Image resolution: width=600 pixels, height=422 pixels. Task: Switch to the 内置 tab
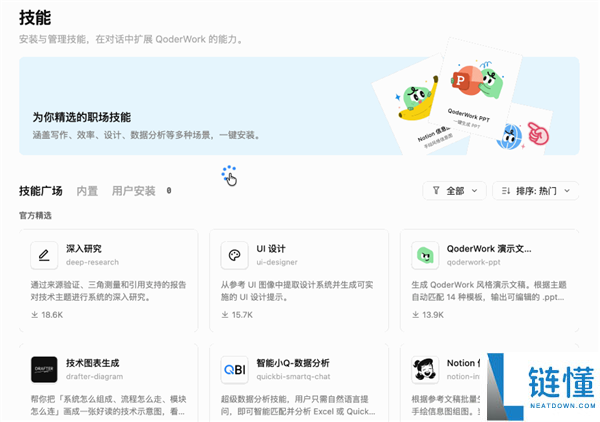(87, 191)
